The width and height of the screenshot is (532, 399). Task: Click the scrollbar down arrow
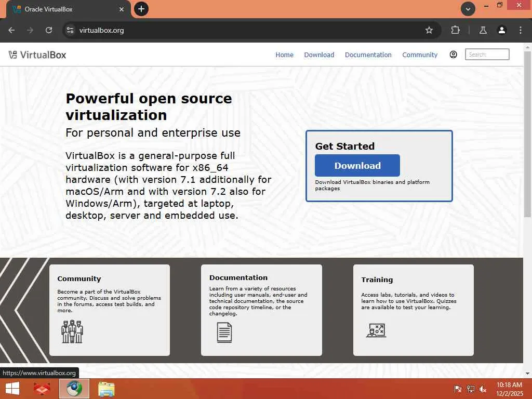tap(527, 374)
